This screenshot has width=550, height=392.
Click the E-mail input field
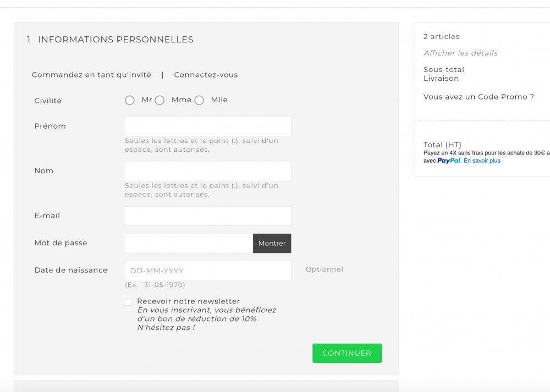[208, 216]
